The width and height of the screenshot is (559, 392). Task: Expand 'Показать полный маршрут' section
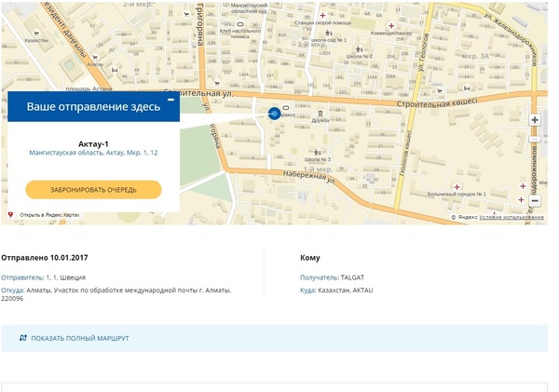pyautogui.click(x=79, y=337)
